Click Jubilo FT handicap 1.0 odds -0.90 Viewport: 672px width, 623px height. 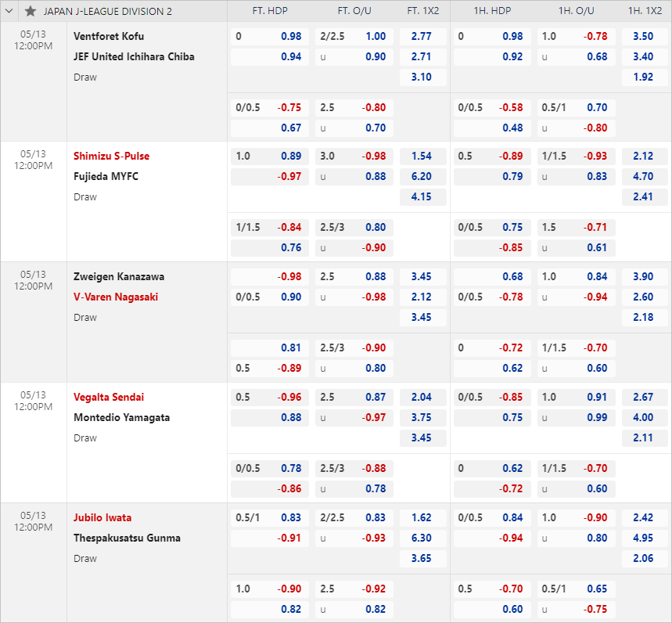270,589
